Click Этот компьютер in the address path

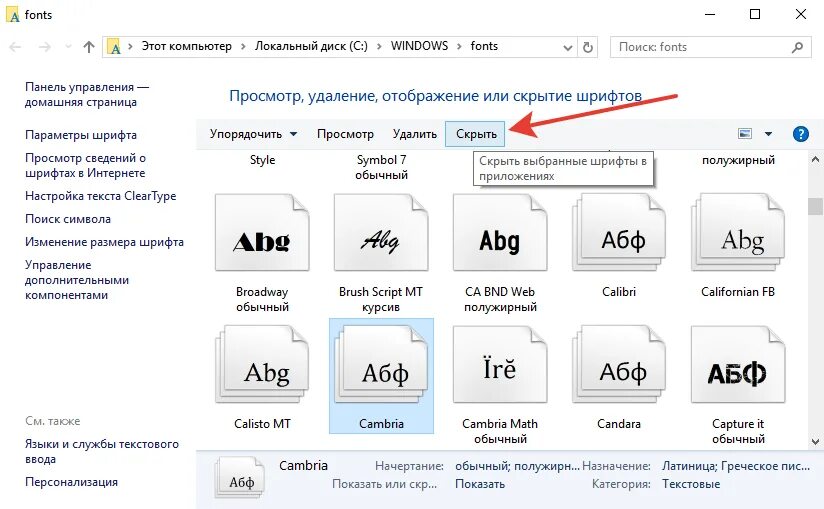[187, 46]
